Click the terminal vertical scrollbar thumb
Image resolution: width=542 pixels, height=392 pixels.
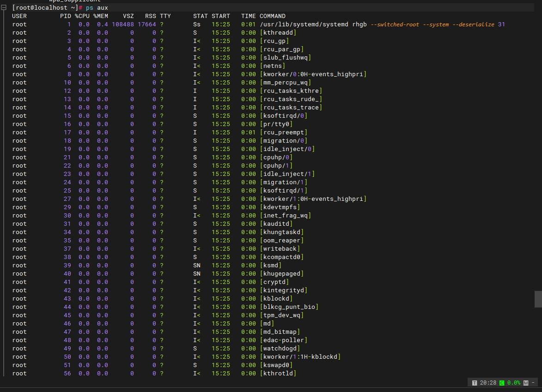pyautogui.click(x=538, y=299)
